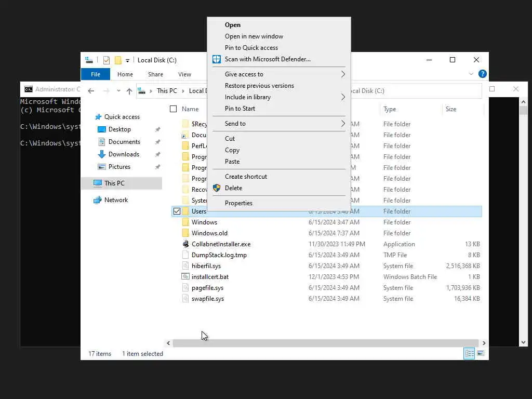
Task: Switch to Details view layout icon
Action: 469,353
